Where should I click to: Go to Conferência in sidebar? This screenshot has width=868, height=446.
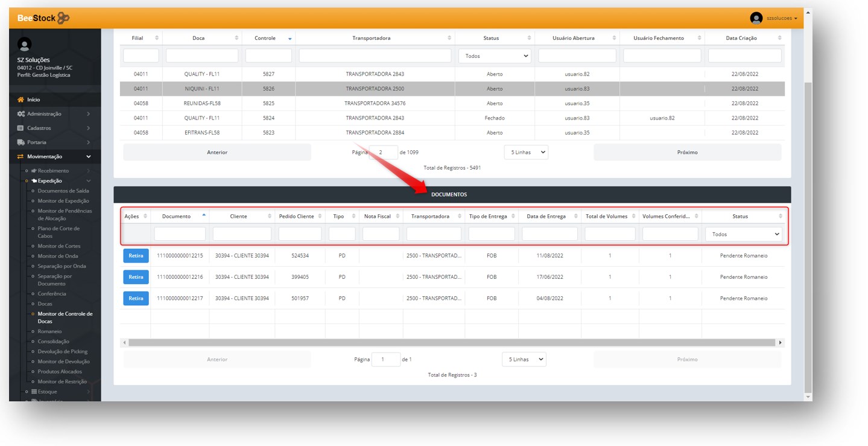click(x=52, y=294)
